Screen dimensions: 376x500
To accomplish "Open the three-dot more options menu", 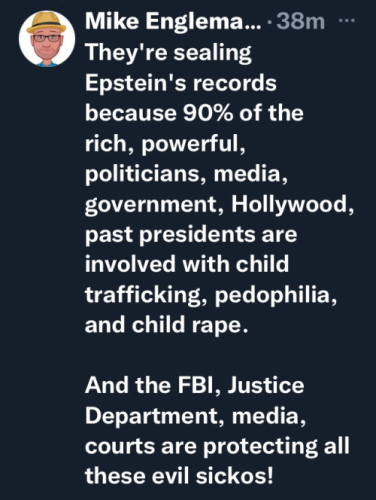I will pyautogui.click(x=347, y=21).
